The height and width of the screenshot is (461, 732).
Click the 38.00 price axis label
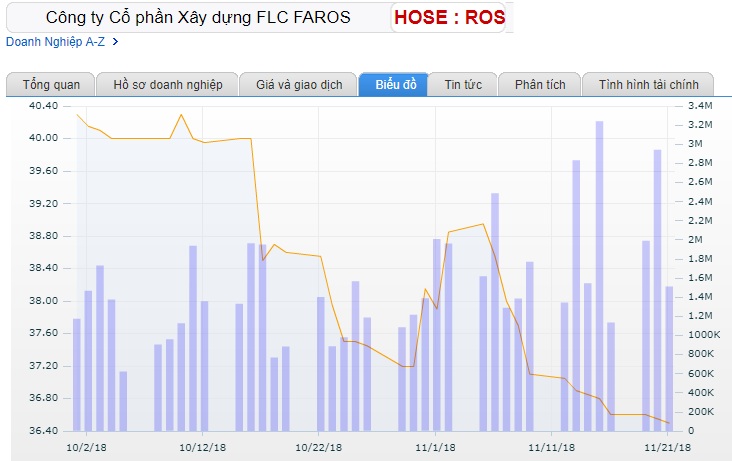click(43, 300)
